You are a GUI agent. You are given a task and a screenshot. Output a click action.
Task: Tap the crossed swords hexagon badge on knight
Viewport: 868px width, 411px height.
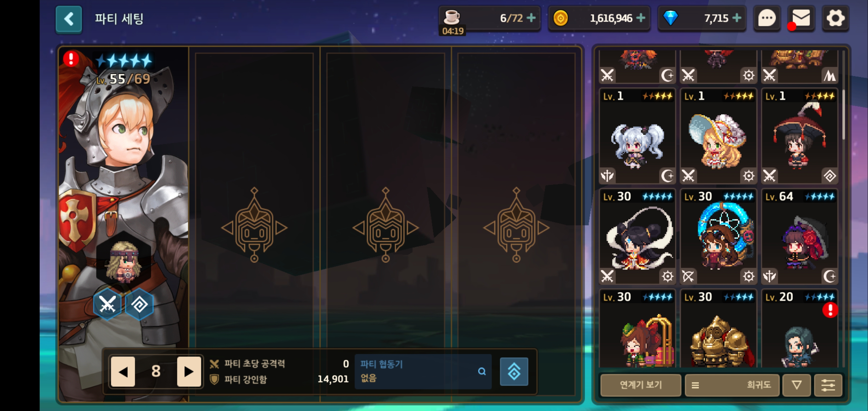(x=107, y=304)
